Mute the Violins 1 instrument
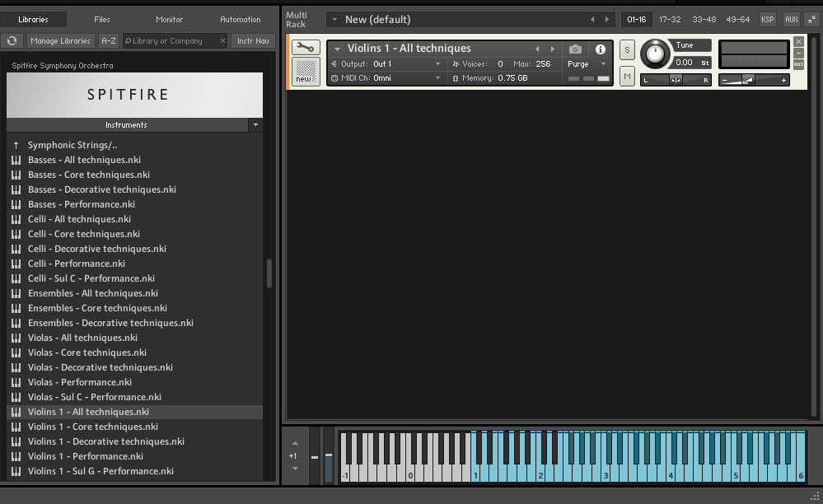Screen dimensions: 823x504 (627, 76)
